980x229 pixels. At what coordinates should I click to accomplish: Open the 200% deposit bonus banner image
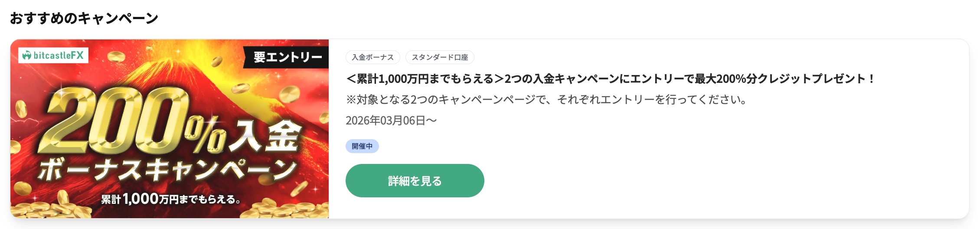click(x=170, y=129)
